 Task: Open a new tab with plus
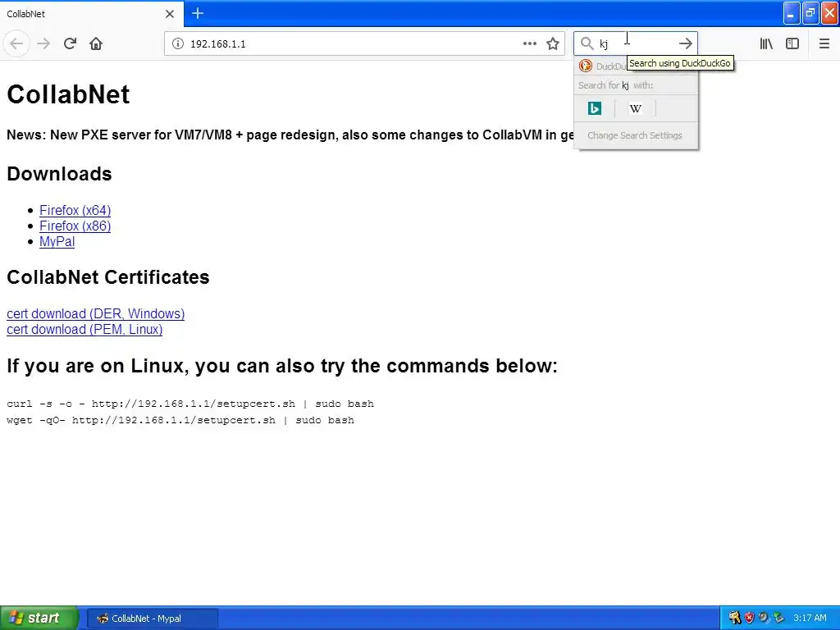(x=198, y=13)
